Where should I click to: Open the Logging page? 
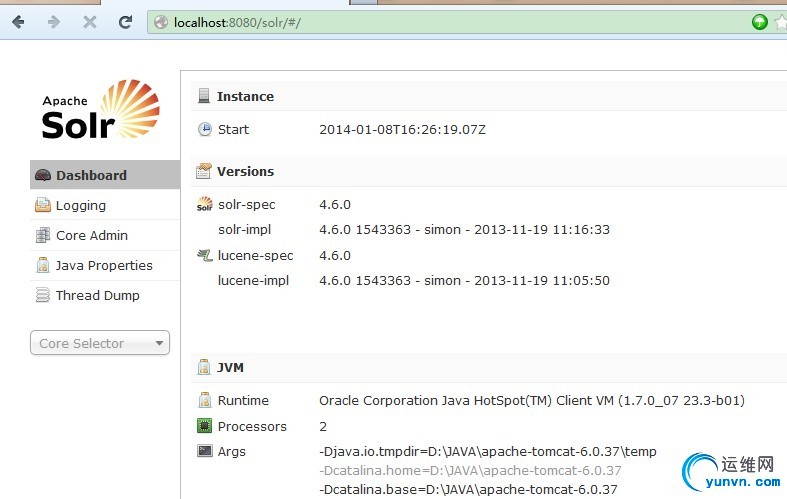105,205
